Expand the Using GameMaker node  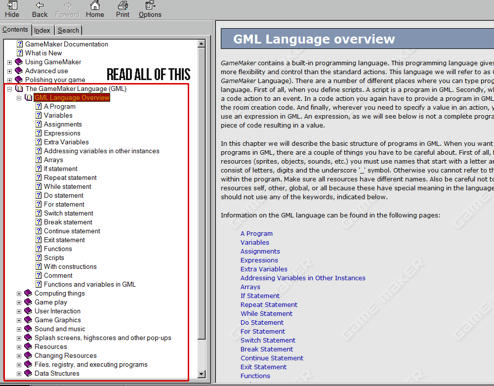tap(10, 62)
